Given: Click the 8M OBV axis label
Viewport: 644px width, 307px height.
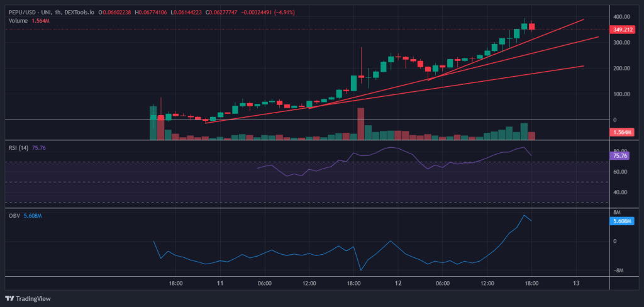Looking at the screenshot, I should click(x=617, y=212).
